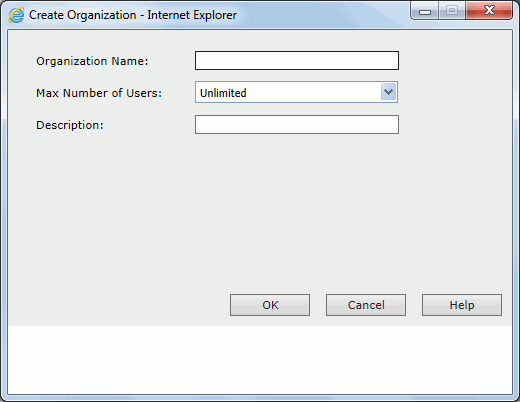Viewport: 520px width, 402px height.
Task: Click the blank white area below buttons
Action: [260, 360]
